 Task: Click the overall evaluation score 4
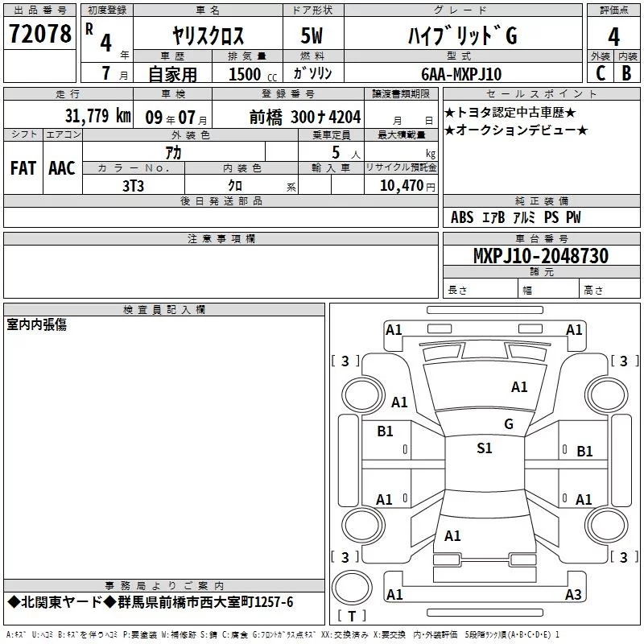point(613,37)
